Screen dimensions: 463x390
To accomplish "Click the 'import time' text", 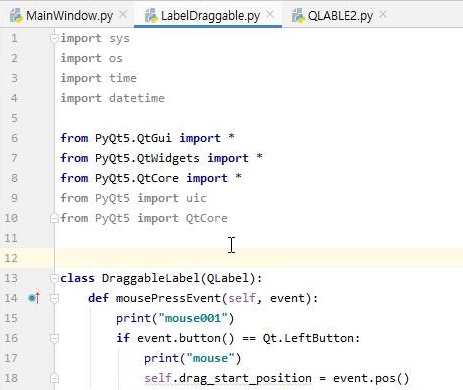I will point(98,78).
